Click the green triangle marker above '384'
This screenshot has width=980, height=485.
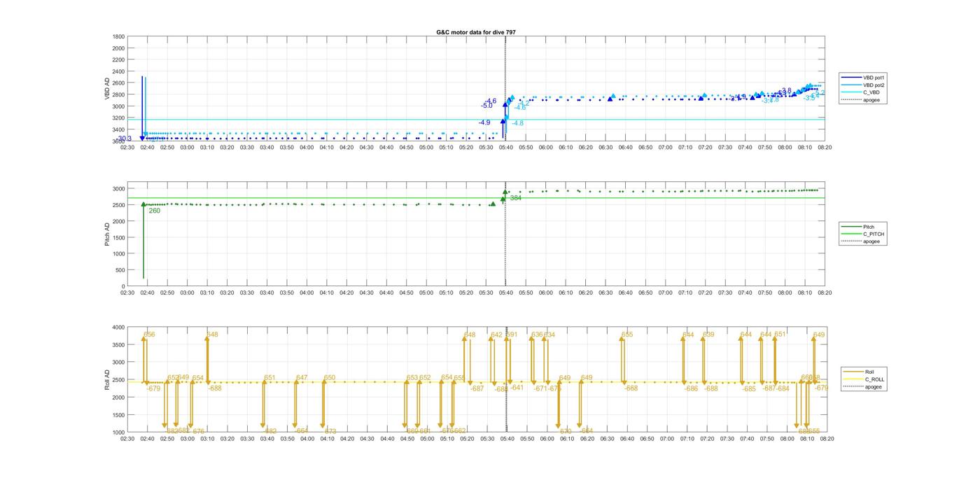(505, 191)
